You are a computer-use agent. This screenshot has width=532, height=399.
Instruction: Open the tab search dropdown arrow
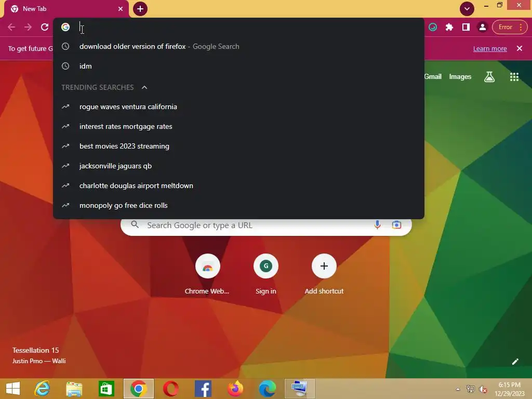click(x=467, y=9)
